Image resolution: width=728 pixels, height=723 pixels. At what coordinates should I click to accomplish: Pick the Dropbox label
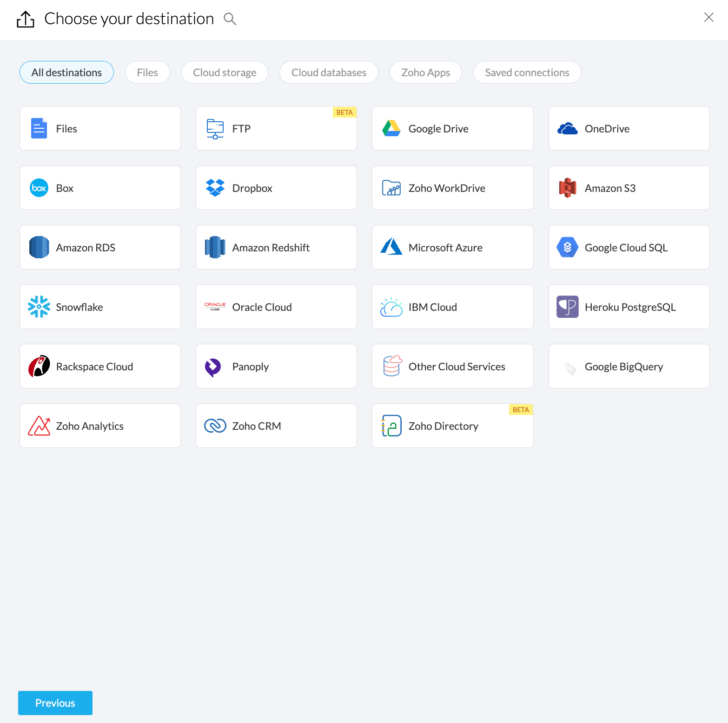point(252,188)
